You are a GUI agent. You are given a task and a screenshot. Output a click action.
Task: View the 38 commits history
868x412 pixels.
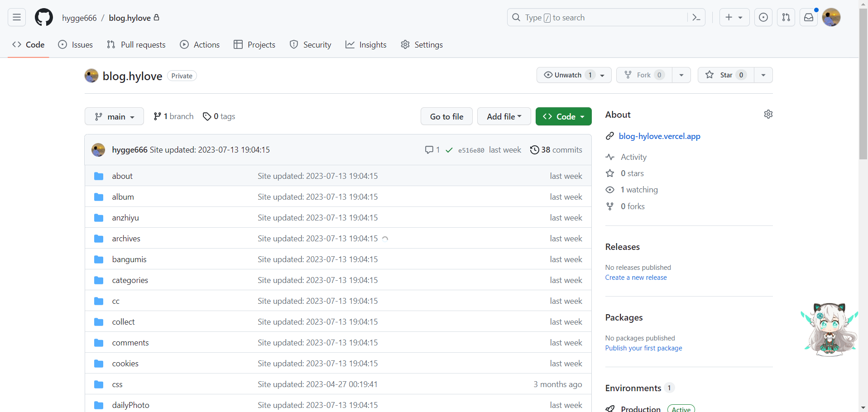[x=556, y=150]
